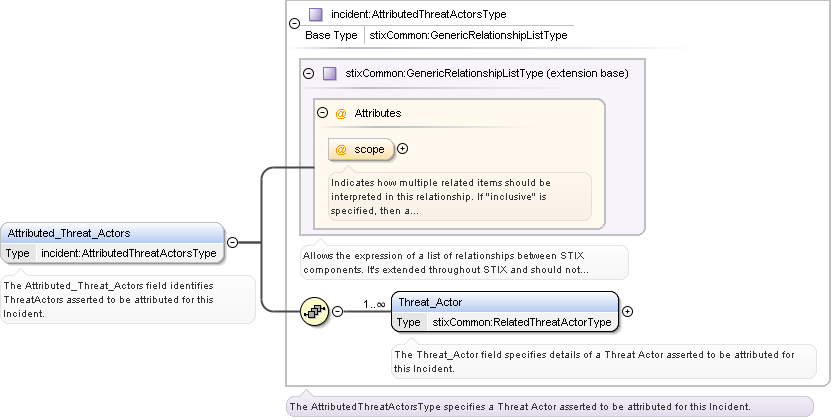
Task: Click the @ icon beside Attributes
Action: pos(341,113)
